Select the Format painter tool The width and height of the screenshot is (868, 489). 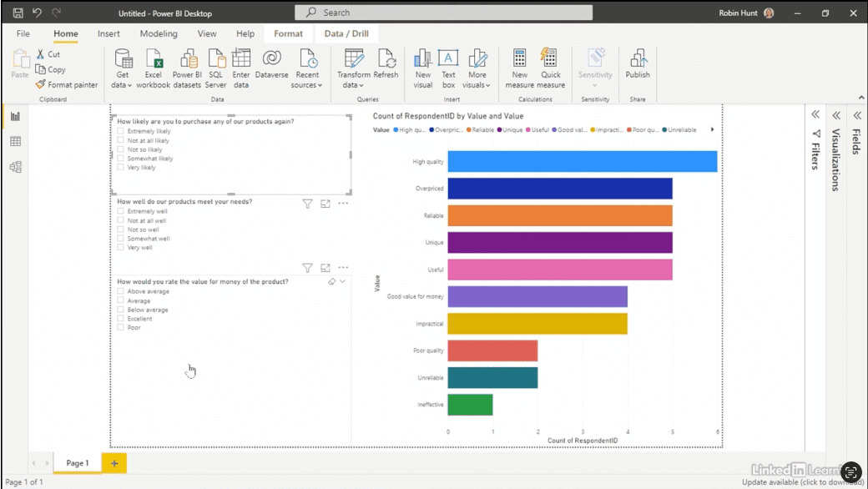(x=67, y=84)
